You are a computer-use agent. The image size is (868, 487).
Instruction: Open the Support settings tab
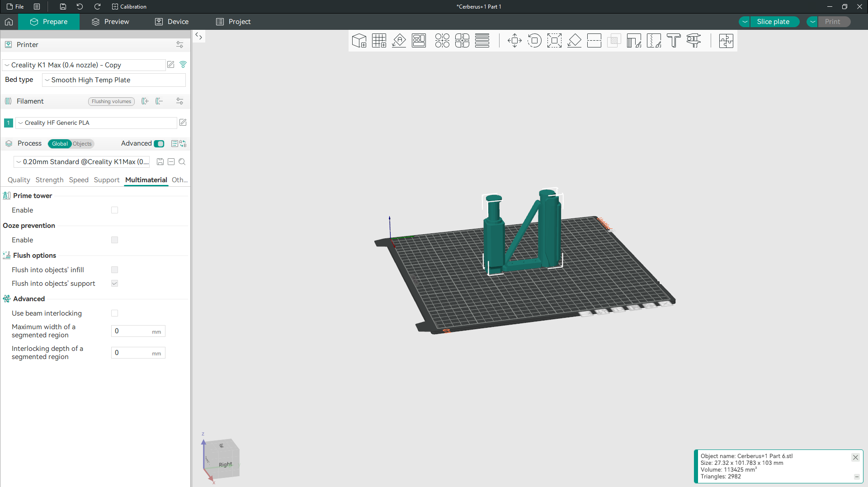106,180
